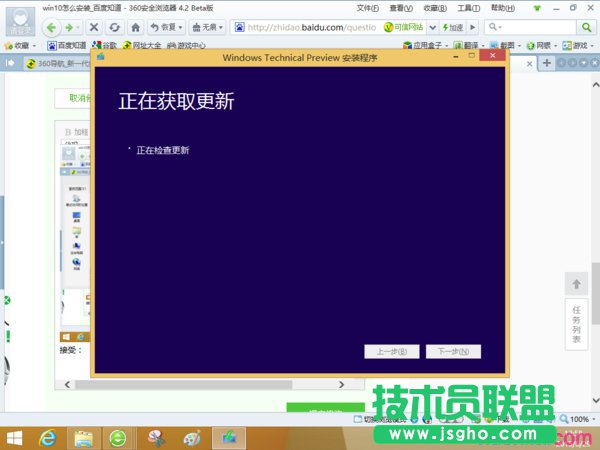
Task: Open the 帮助(H) menu
Action: click(502, 8)
